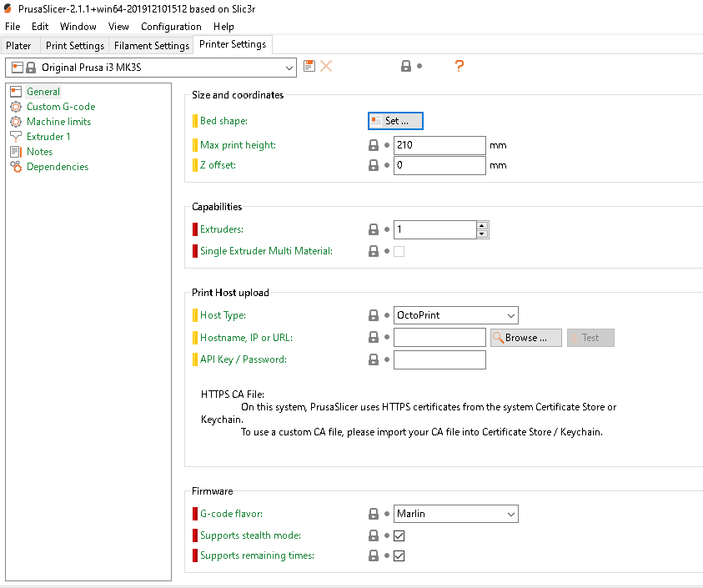This screenshot has height=588, width=703.
Task: Click the lock icon for Hostname, IP or URL
Action: (x=374, y=337)
